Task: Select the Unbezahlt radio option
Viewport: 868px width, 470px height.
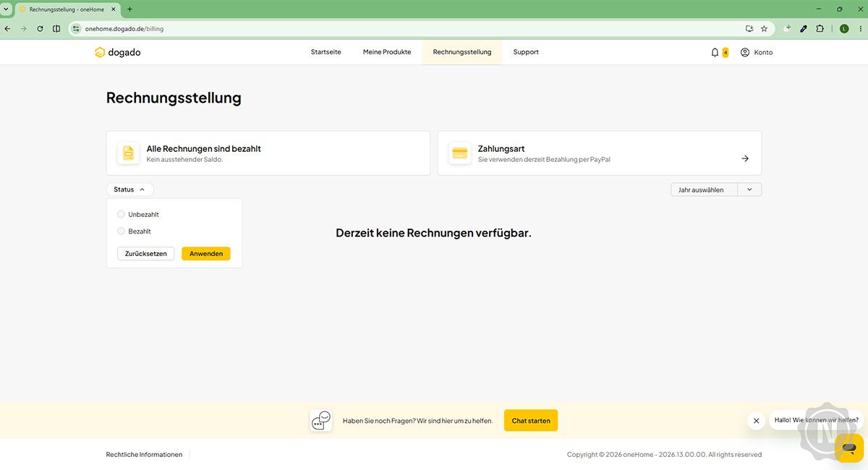Action: tap(121, 214)
